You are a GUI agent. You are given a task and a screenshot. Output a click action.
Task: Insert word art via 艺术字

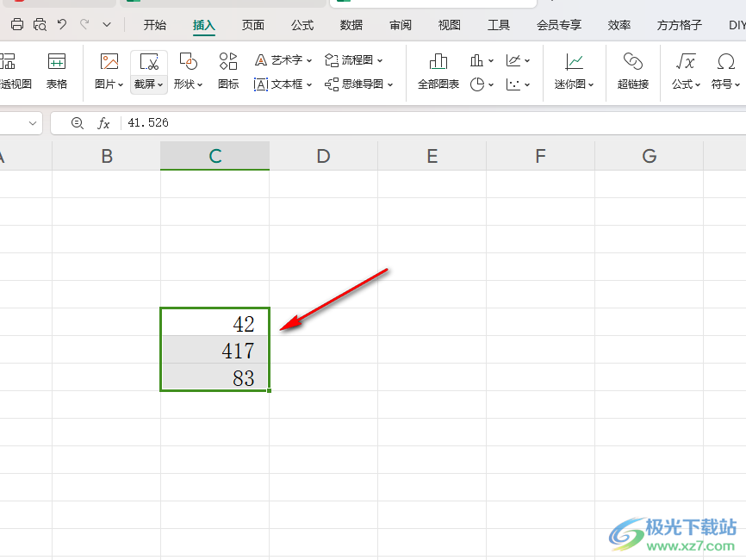(x=278, y=60)
